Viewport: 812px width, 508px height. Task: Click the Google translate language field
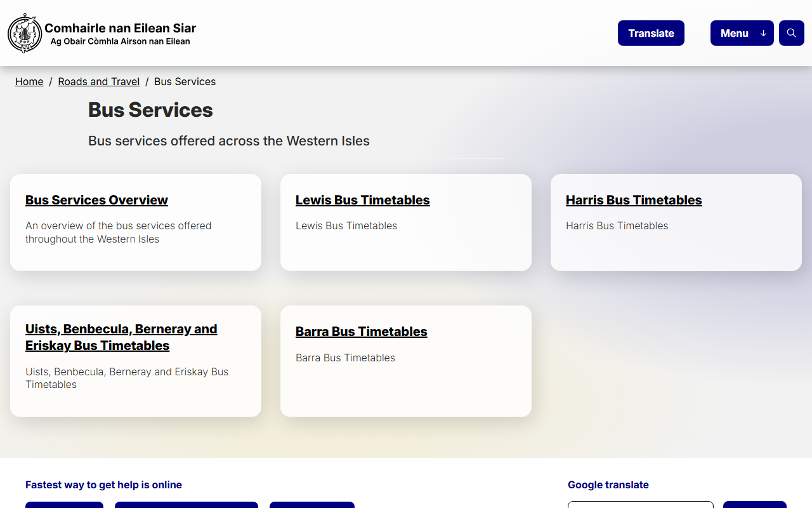641,505
